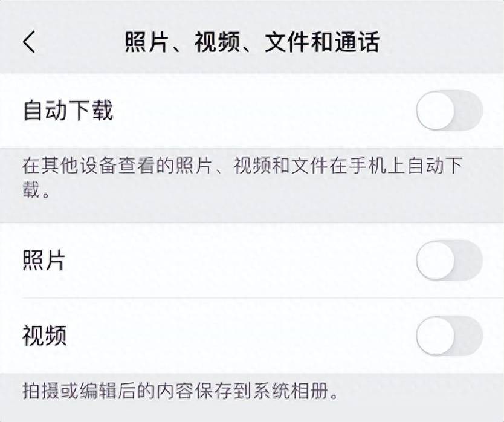Image resolution: width=504 pixels, height=422 pixels.
Task: Click the white knob of the 视频 switch
Action: [436, 336]
